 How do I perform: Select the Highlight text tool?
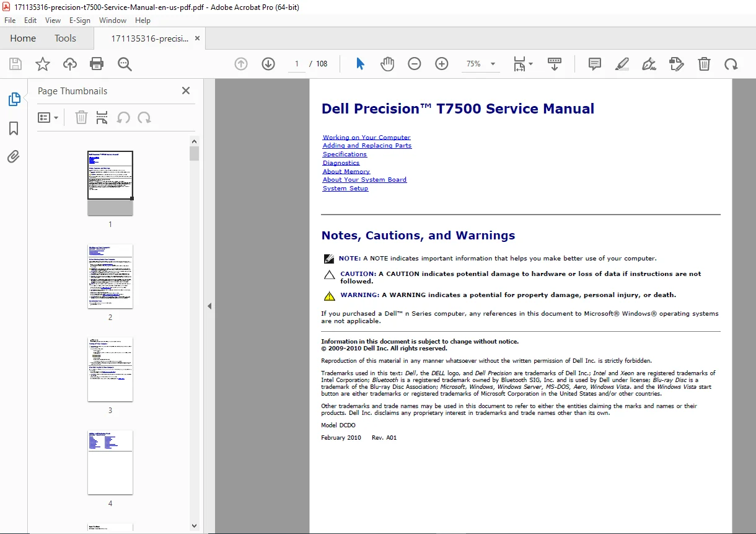(x=622, y=64)
